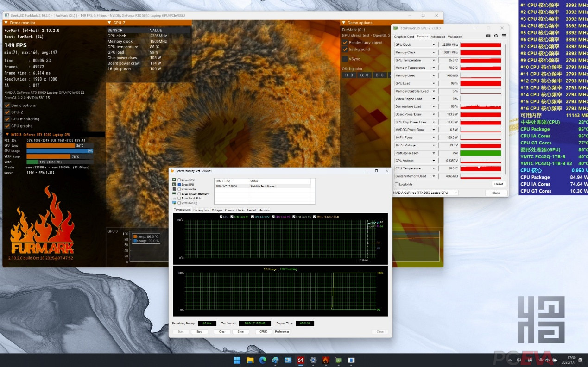Click the Windows Start button

[237, 360]
